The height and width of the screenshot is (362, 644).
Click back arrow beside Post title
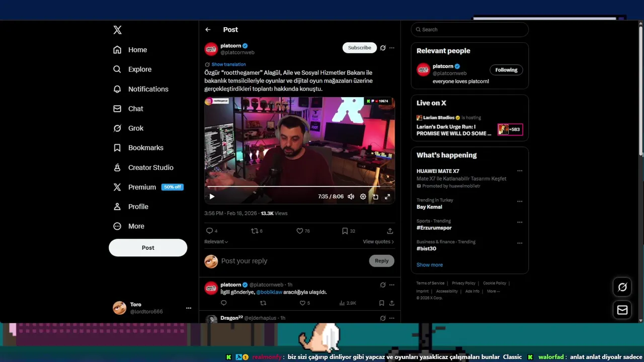point(208,30)
